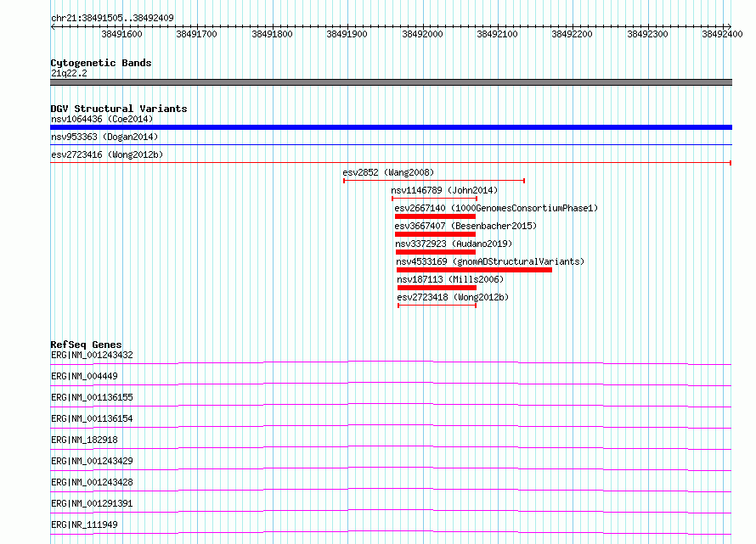The height and width of the screenshot is (544, 756).
Task: Click the ERG|NM_001136154 transcript label
Action: tap(92, 418)
